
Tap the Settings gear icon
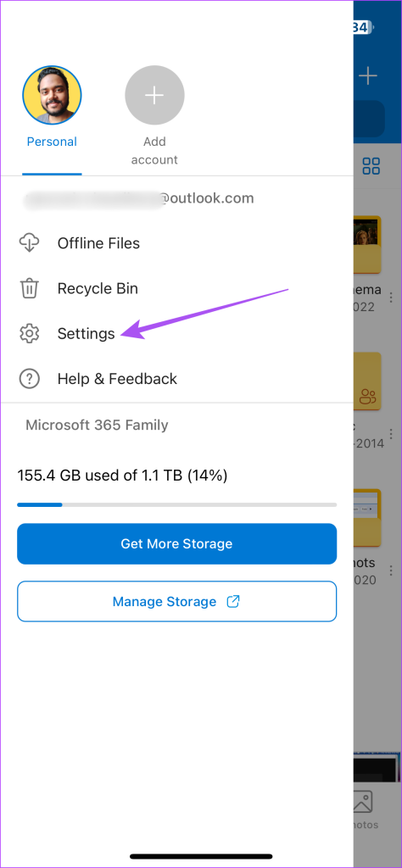click(29, 333)
